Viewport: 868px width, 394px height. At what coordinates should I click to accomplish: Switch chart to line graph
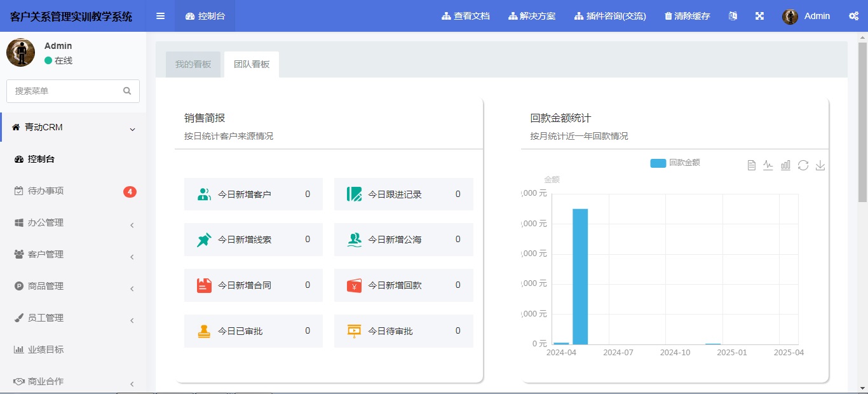[x=768, y=165]
